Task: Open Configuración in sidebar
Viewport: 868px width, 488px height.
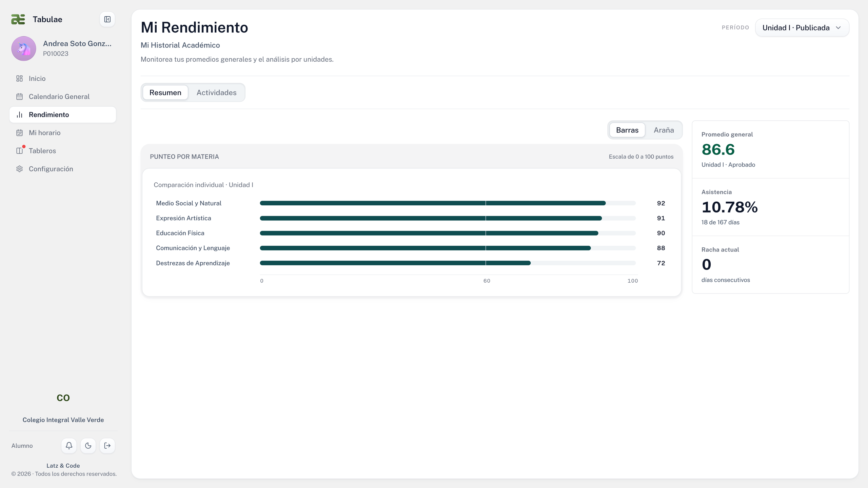Action: [63, 169]
